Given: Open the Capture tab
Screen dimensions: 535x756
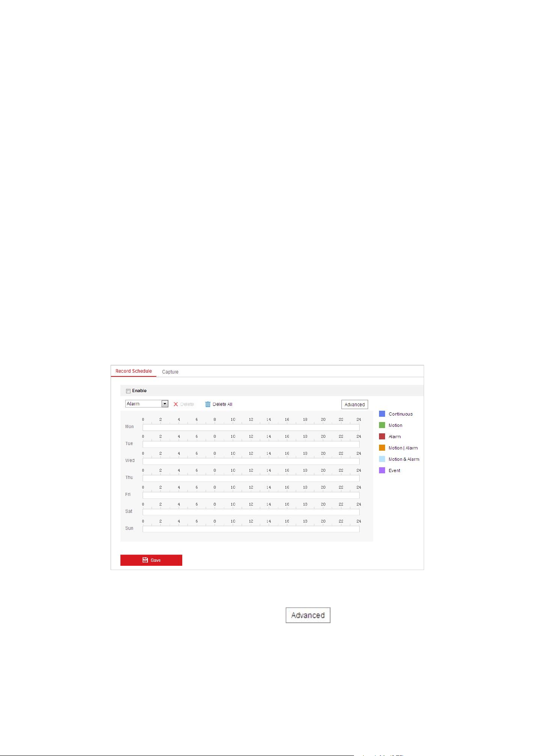Looking at the screenshot, I should [170, 372].
